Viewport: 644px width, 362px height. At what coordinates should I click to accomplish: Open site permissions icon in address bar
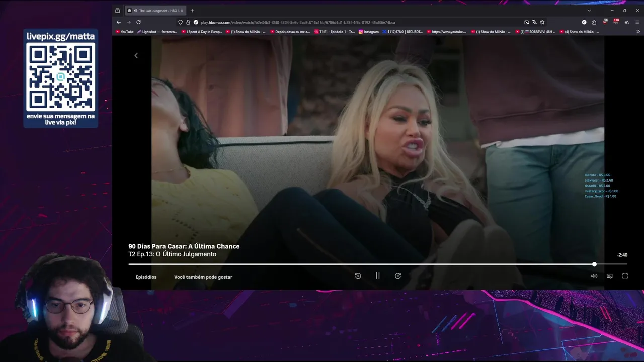[x=196, y=22]
